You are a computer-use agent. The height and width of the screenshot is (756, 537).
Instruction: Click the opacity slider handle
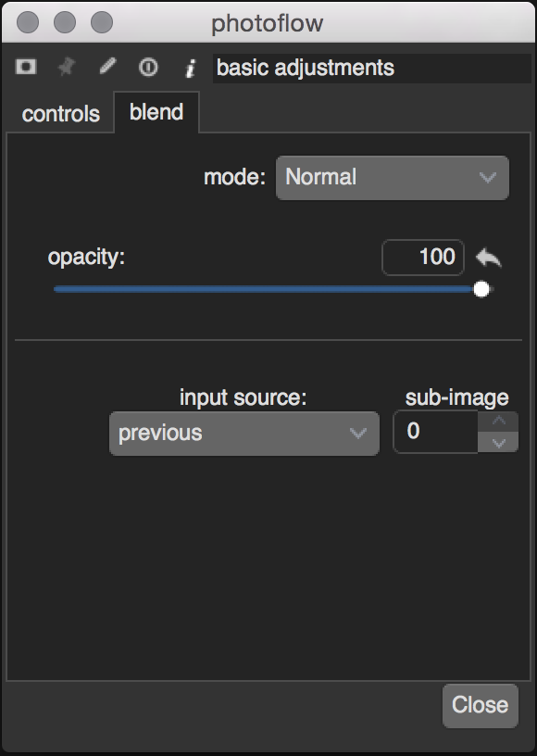[481, 289]
